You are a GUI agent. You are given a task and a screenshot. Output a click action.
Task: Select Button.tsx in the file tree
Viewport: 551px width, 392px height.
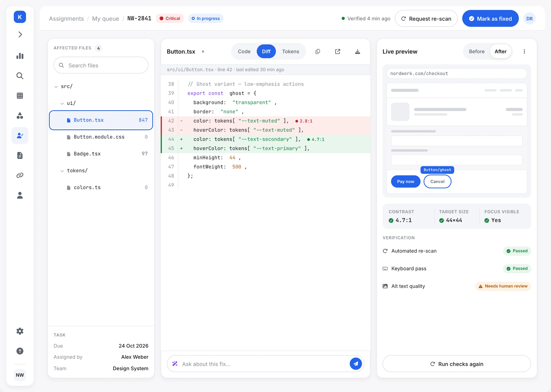(x=101, y=120)
